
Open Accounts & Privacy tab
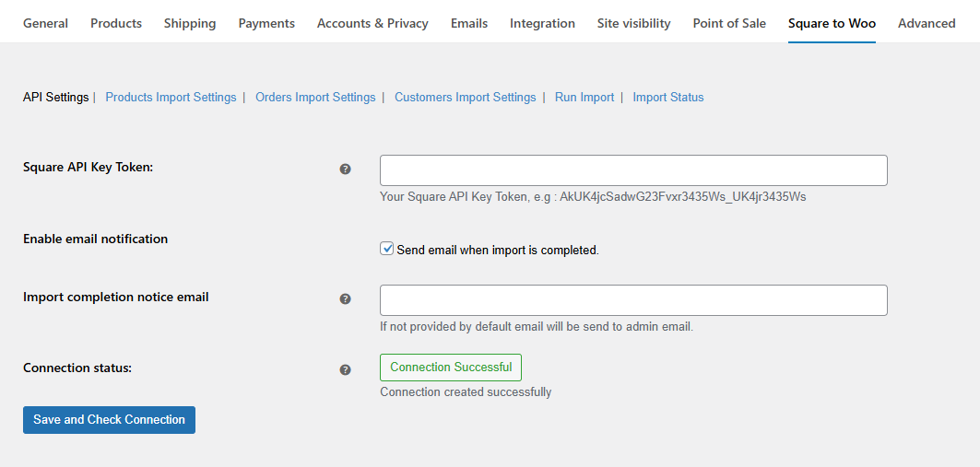coord(372,23)
